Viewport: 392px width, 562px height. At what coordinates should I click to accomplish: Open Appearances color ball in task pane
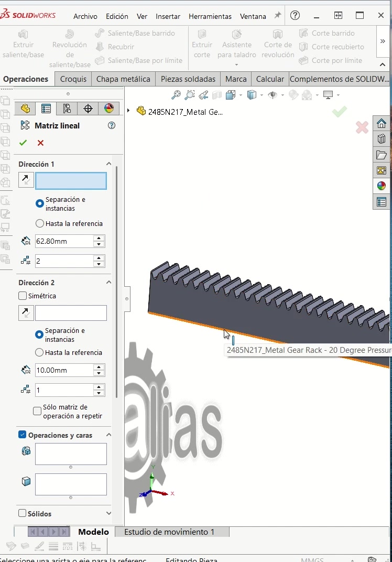tap(381, 186)
